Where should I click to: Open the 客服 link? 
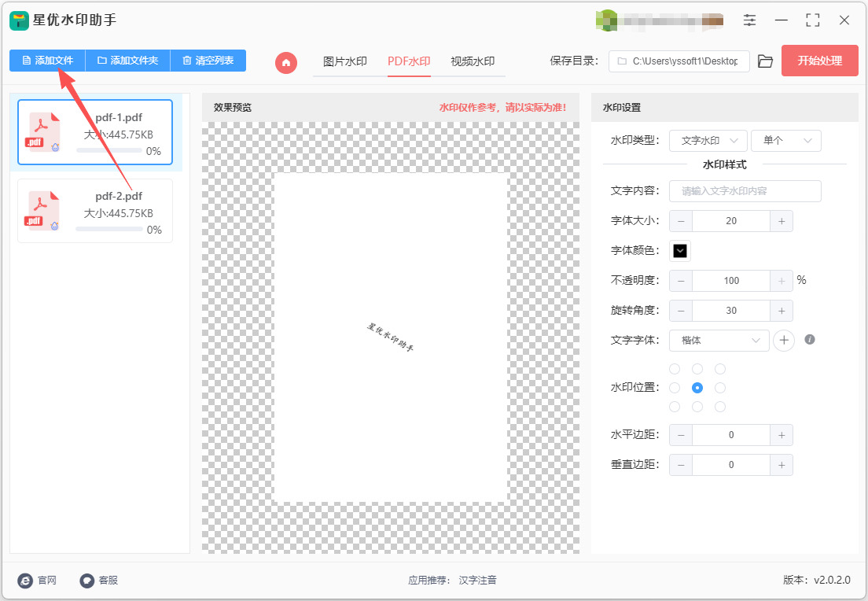point(108,581)
